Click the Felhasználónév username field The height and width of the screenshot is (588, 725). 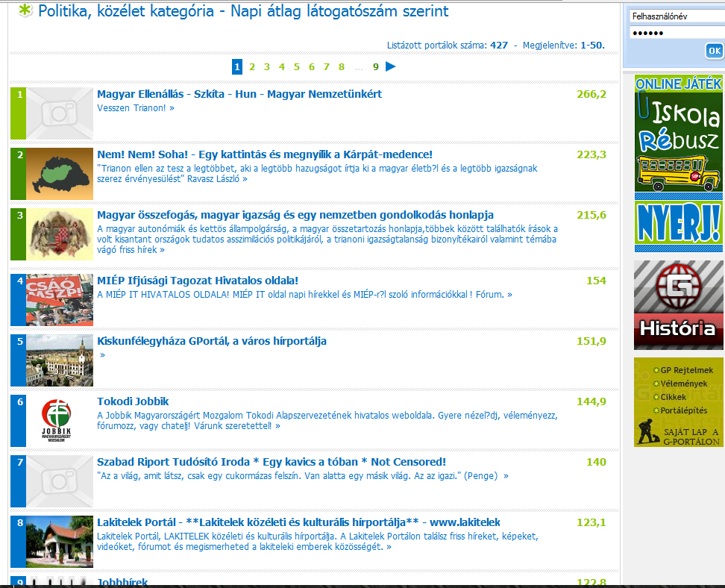point(677,16)
